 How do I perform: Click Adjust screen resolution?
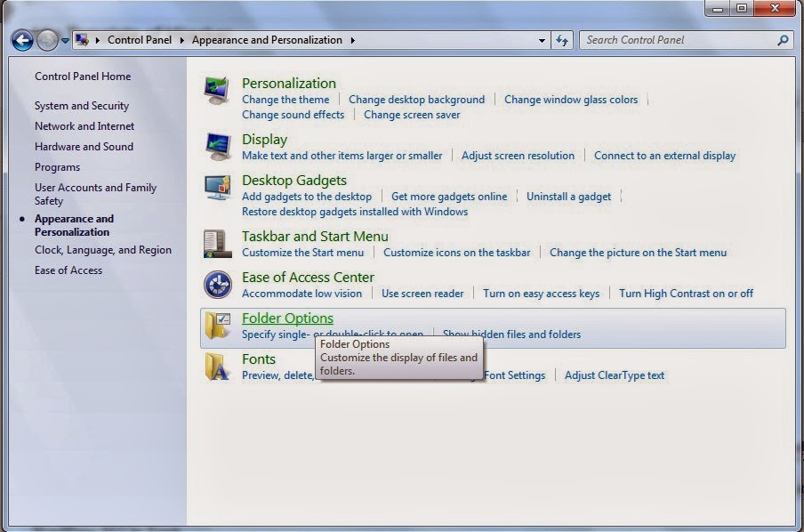(x=518, y=156)
